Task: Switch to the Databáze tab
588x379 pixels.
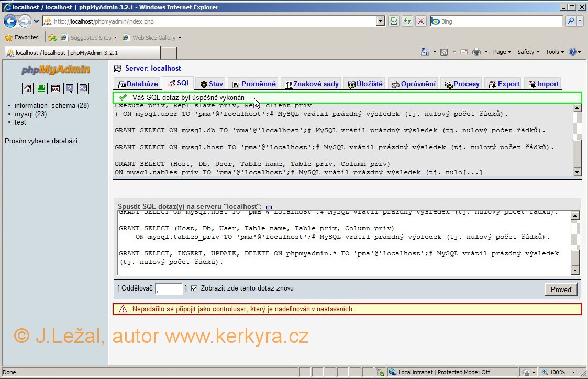Action: tap(138, 84)
